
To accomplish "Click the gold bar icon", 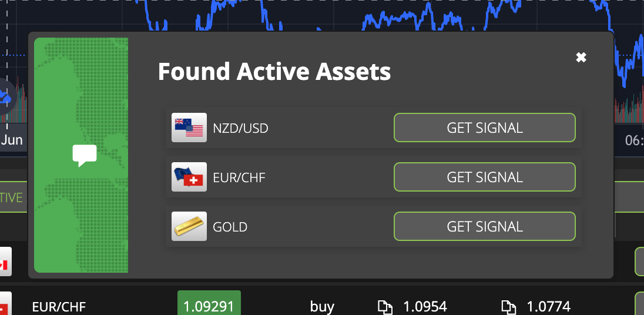I will pyautogui.click(x=189, y=226).
